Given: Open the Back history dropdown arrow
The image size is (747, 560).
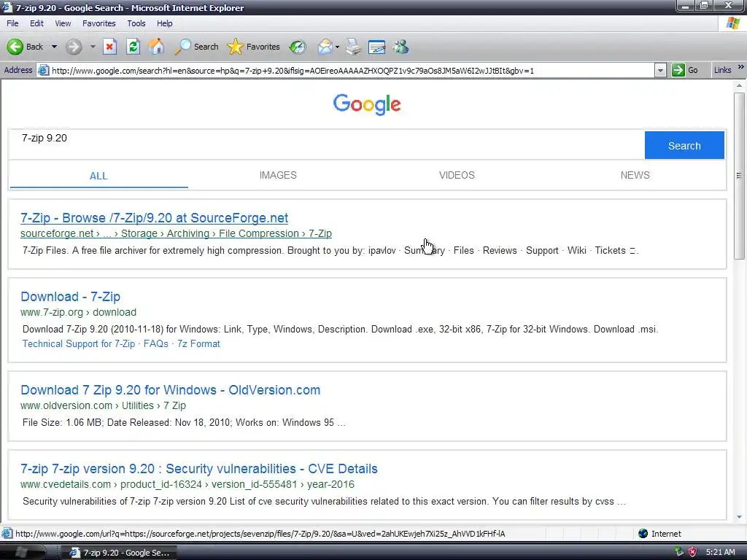Looking at the screenshot, I should pos(54,47).
